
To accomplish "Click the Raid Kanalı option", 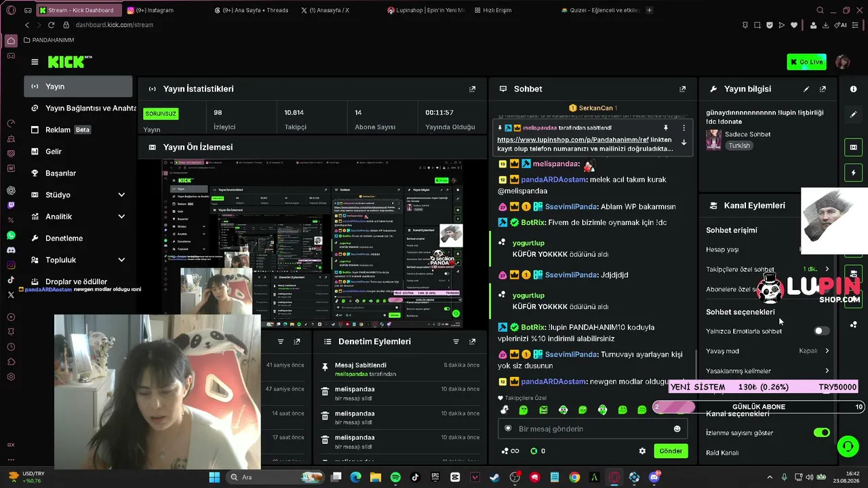I will (722, 452).
